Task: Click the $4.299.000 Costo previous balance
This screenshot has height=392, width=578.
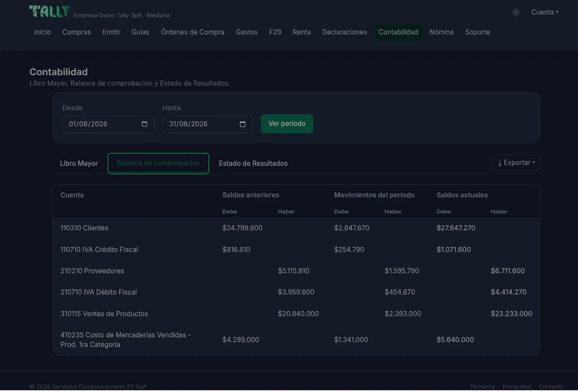Action: [241, 340]
